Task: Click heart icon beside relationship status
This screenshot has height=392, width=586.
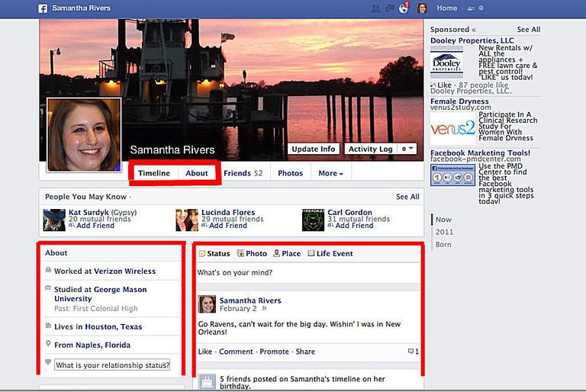Action: tap(48, 361)
